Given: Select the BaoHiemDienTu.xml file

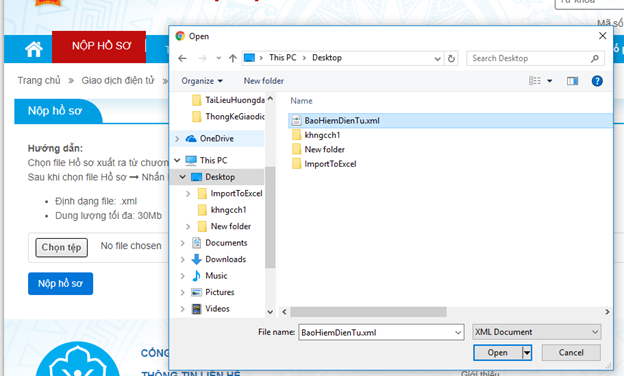Looking at the screenshot, I should tap(342, 121).
